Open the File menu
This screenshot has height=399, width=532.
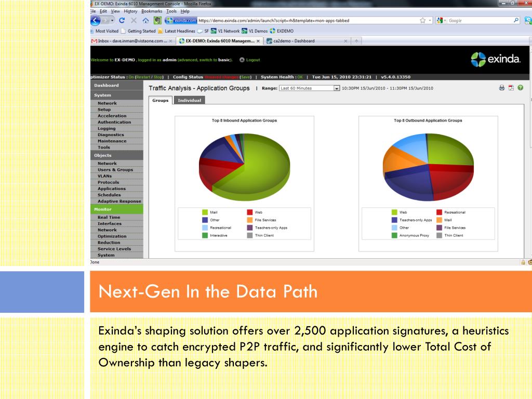click(x=93, y=11)
